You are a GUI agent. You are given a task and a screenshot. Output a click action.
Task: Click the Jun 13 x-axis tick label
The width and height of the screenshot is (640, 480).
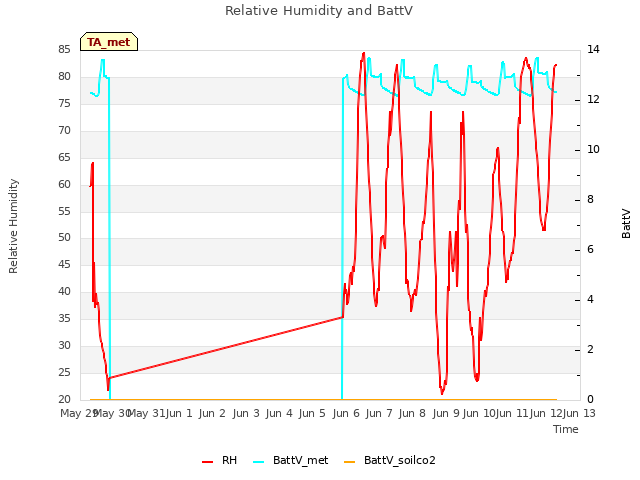(x=579, y=413)
